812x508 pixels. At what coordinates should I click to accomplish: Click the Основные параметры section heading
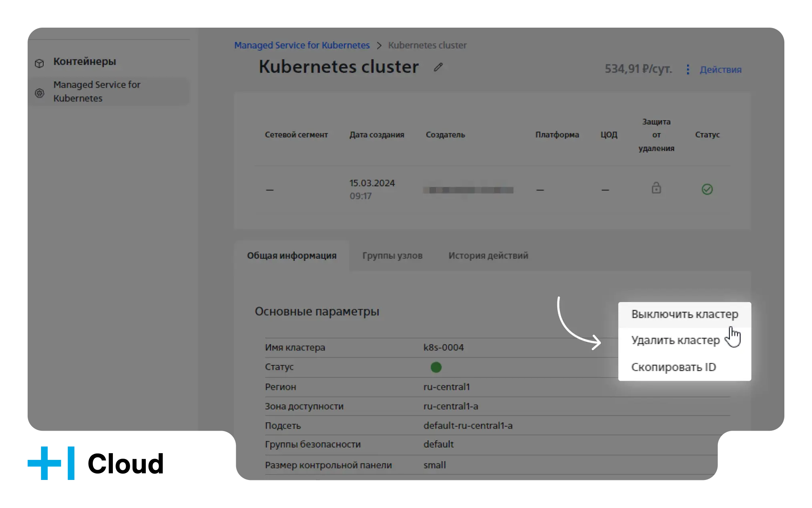pyautogui.click(x=317, y=312)
